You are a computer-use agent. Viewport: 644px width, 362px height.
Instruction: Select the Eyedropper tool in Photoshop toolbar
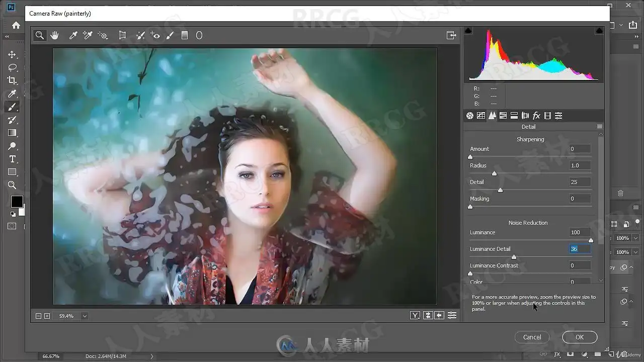pos(13,94)
